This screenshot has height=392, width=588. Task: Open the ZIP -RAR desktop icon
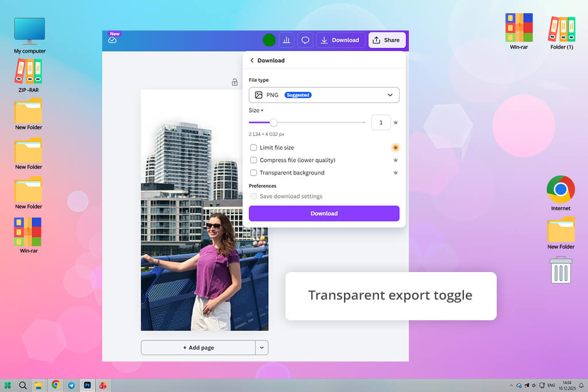pyautogui.click(x=29, y=76)
